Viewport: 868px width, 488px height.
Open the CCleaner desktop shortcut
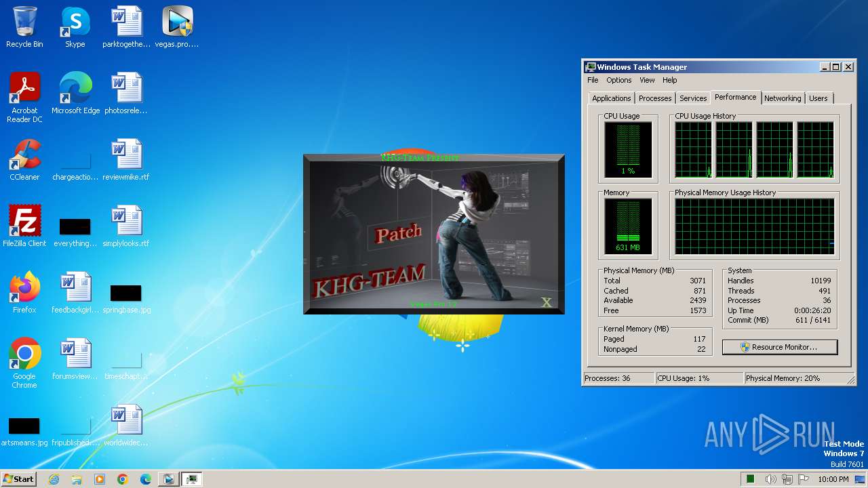tap(24, 160)
